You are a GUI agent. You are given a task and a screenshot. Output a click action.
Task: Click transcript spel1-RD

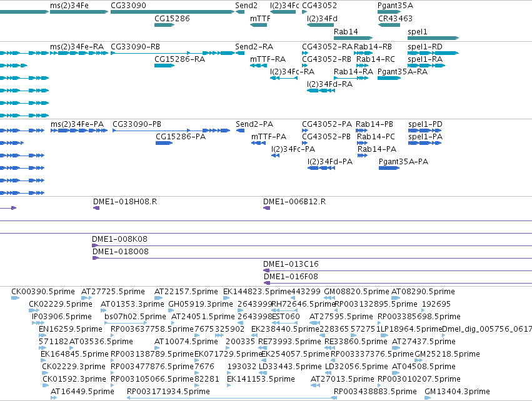click(425, 47)
